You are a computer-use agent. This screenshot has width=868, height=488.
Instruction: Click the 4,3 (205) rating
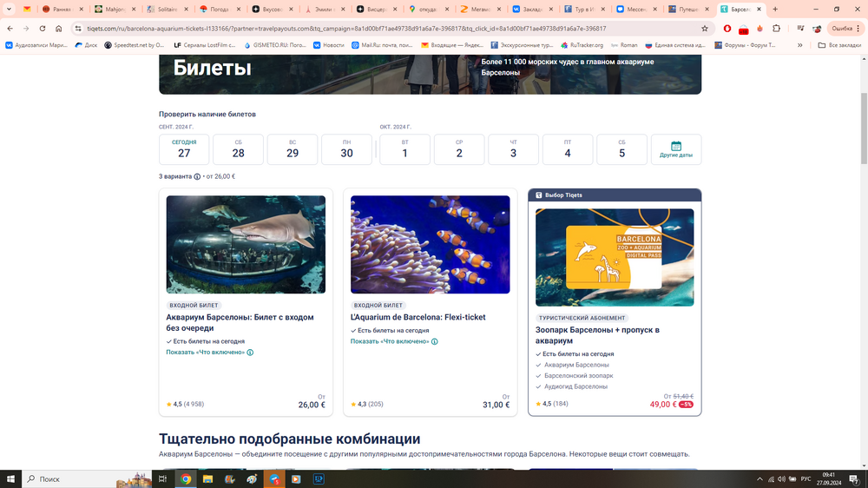(x=367, y=405)
